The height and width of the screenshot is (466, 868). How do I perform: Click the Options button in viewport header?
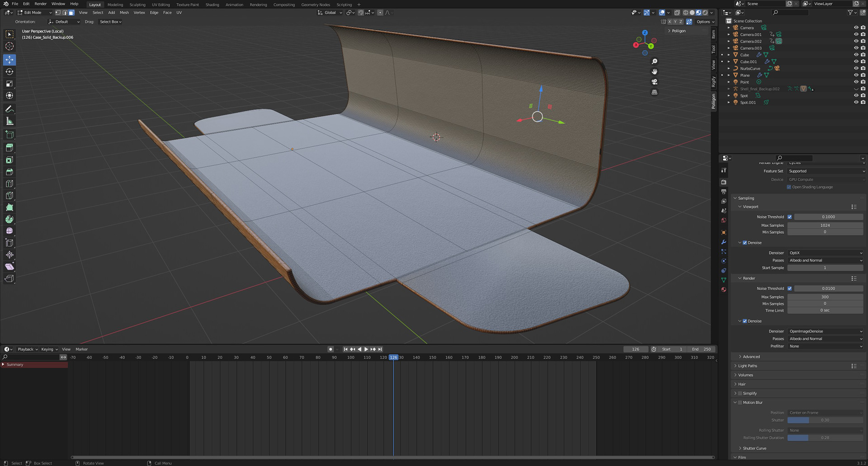(x=705, y=22)
